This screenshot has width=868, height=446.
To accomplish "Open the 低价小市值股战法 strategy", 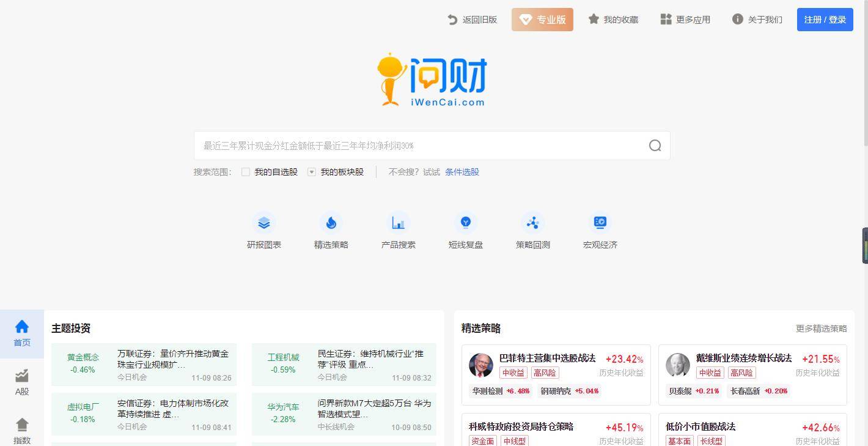I will (x=701, y=426).
